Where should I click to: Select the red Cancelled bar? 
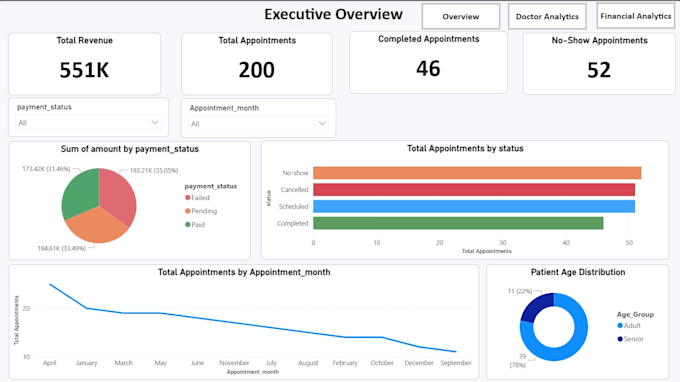(474, 190)
